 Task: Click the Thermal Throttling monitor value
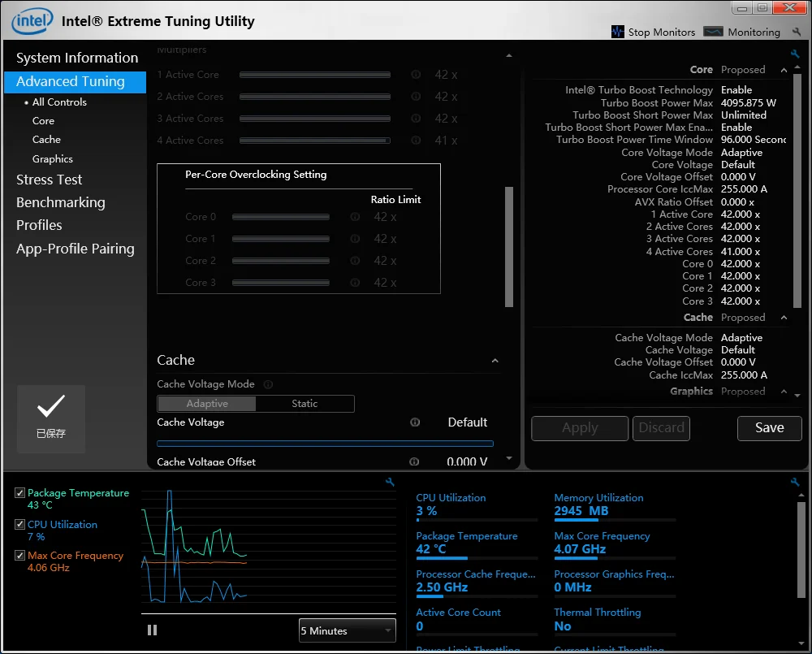tap(563, 626)
